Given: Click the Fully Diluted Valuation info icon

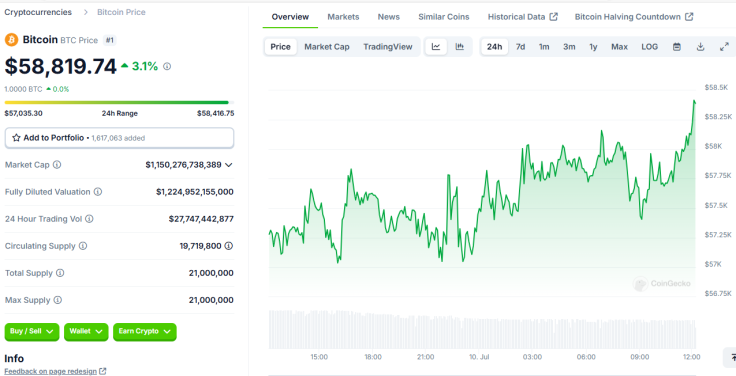Looking at the screenshot, I should point(98,192).
